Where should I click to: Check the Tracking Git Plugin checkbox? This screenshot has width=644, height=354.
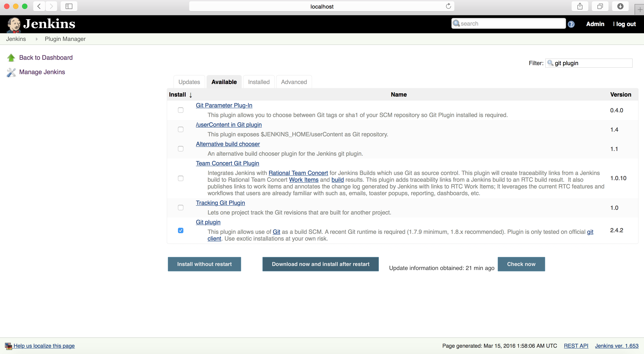[x=180, y=208]
